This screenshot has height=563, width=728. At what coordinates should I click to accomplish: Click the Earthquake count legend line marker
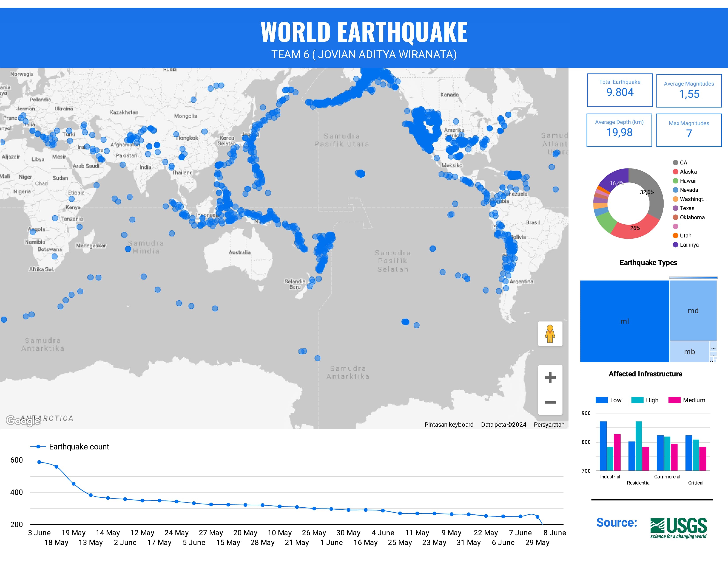pos(38,447)
